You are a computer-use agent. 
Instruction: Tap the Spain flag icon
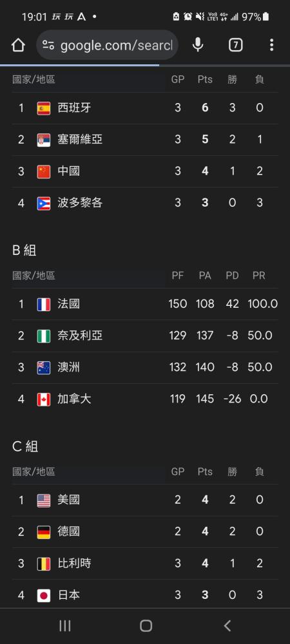44,108
